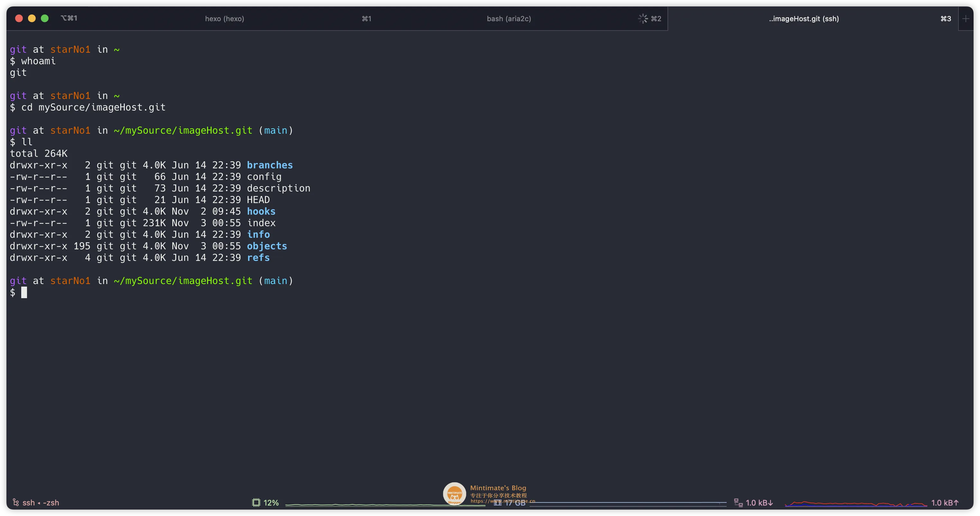Screen dimensions: 980x516
Task: Minimize window with the yellow button
Action: coord(32,18)
